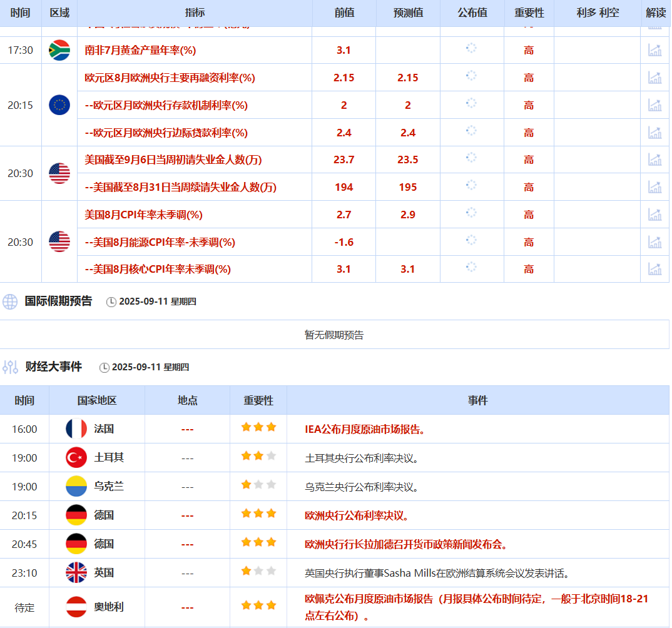Screen dimensions: 672x628
Task: Click one-star rating for 乌克兰 row
Action: (x=258, y=485)
